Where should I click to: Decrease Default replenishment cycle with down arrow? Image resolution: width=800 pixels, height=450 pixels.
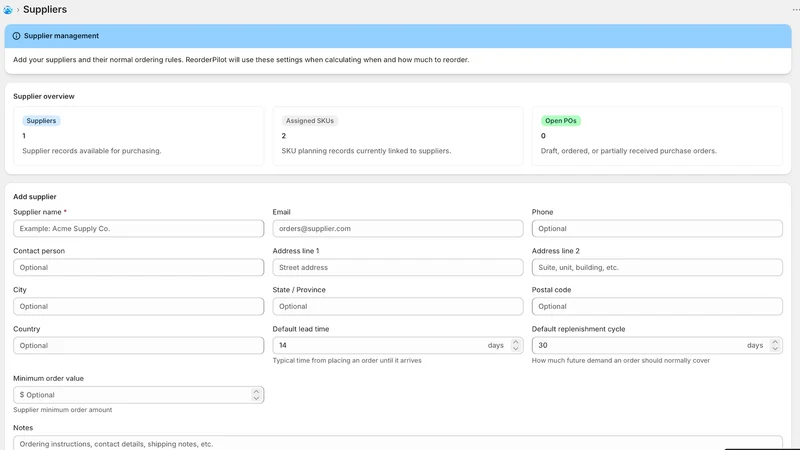[775, 349]
